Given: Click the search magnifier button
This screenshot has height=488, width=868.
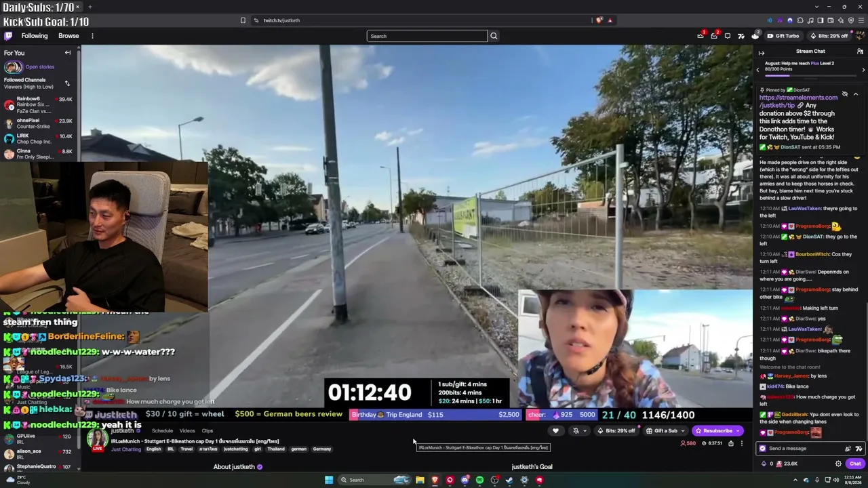Looking at the screenshot, I should (494, 36).
